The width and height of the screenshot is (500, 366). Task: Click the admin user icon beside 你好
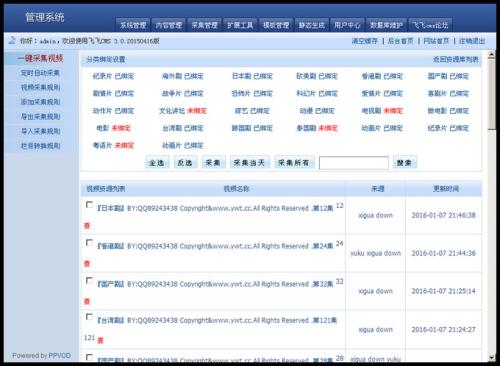click(12, 40)
